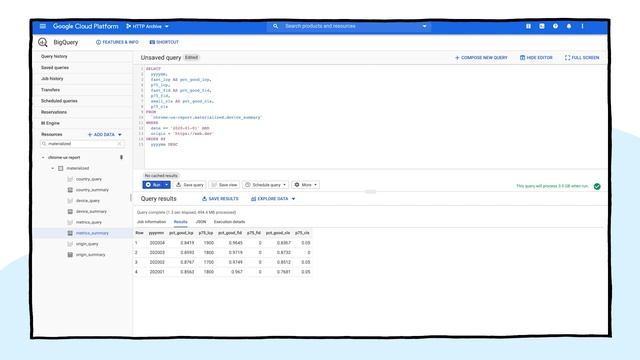The image size is (640, 360).
Task: Click the origin_query view icon
Action: pos(70,244)
